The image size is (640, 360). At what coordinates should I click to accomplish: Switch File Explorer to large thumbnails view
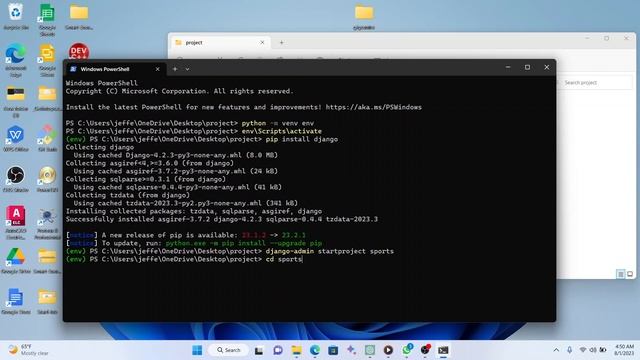[x=630, y=274]
